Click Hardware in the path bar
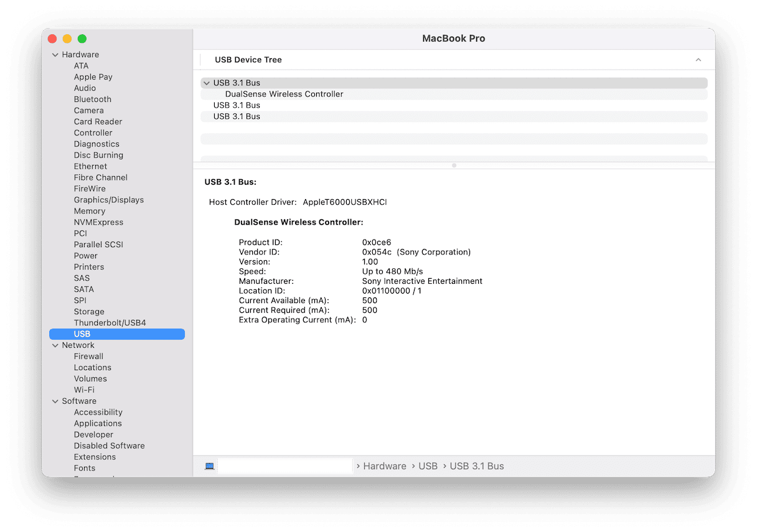The width and height of the screenshot is (757, 532). 385,466
